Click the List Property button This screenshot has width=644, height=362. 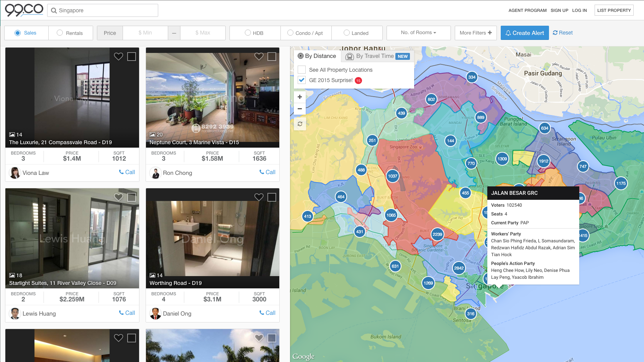coord(614,10)
